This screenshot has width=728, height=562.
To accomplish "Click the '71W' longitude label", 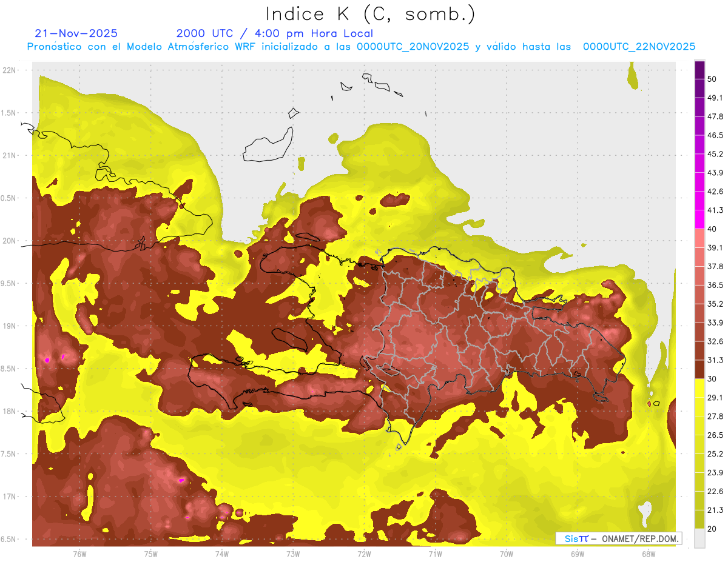I will pyautogui.click(x=436, y=554).
